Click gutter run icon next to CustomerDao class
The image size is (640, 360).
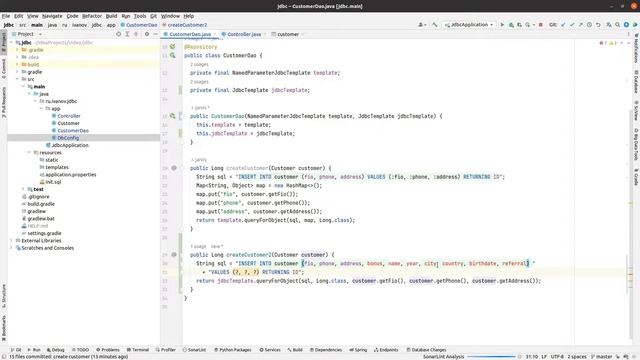pyautogui.click(x=173, y=56)
